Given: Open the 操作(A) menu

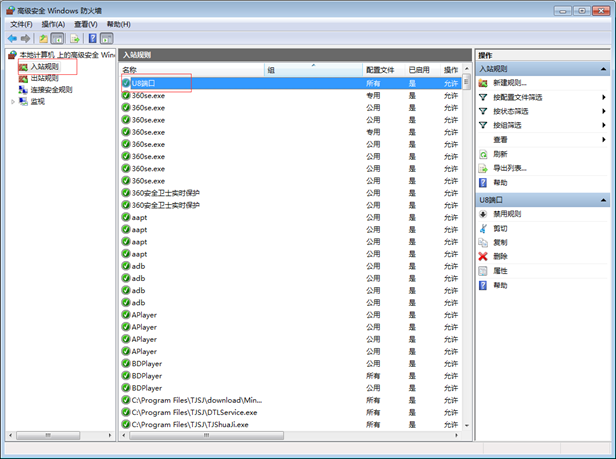Looking at the screenshot, I should pos(53,23).
